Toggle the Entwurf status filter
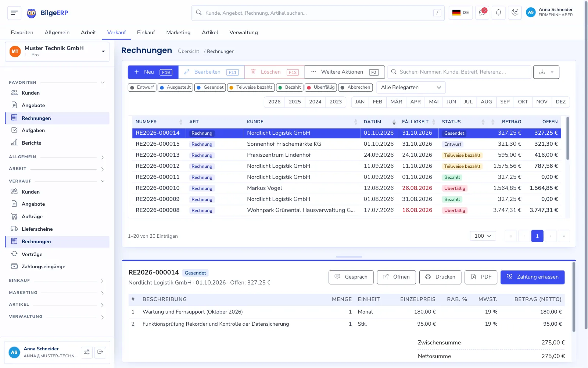 point(142,88)
